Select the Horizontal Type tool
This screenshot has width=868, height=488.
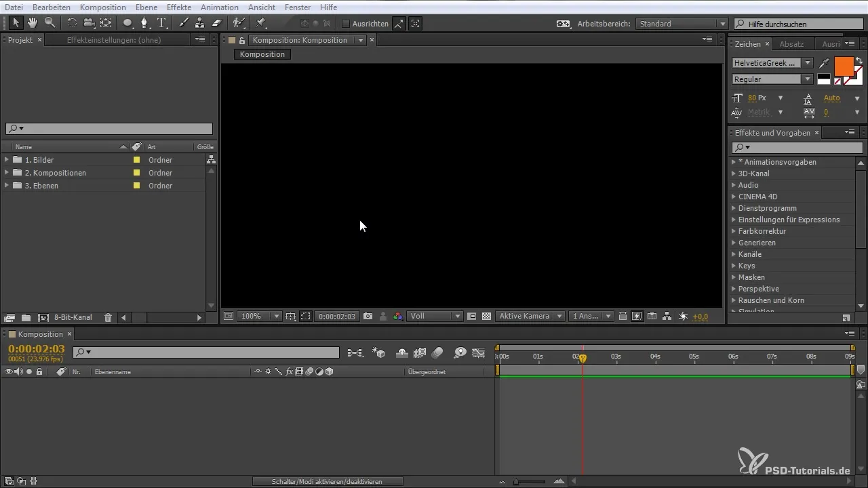pos(162,23)
